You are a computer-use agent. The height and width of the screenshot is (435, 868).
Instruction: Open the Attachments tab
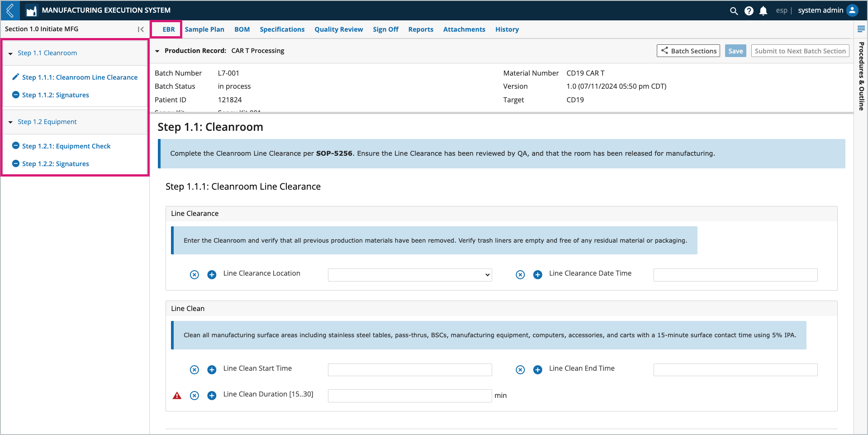pyautogui.click(x=464, y=29)
